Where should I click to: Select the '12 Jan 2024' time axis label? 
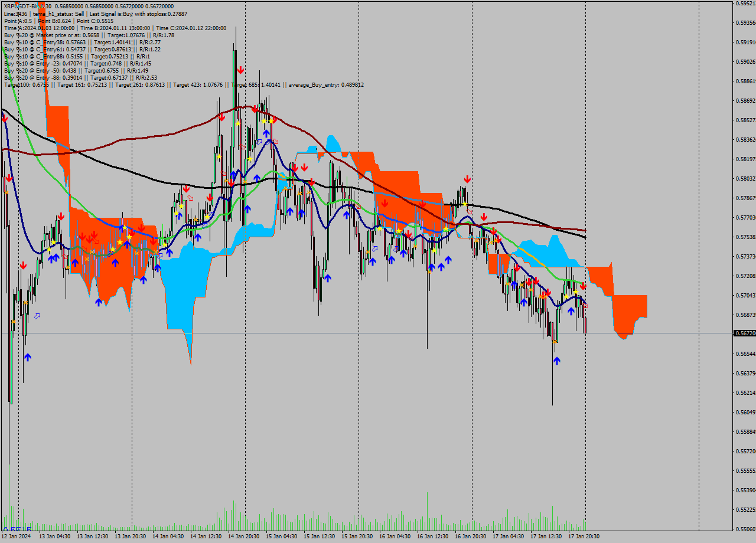tap(16, 537)
